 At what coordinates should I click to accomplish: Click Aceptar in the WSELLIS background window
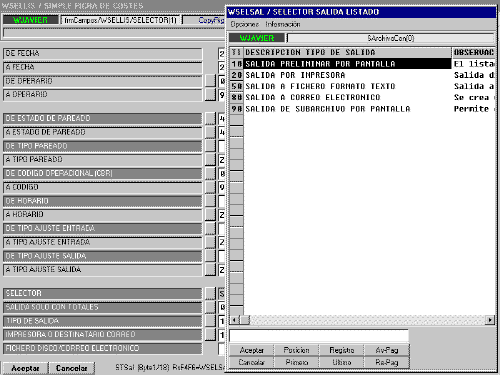pyautogui.click(x=25, y=368)
